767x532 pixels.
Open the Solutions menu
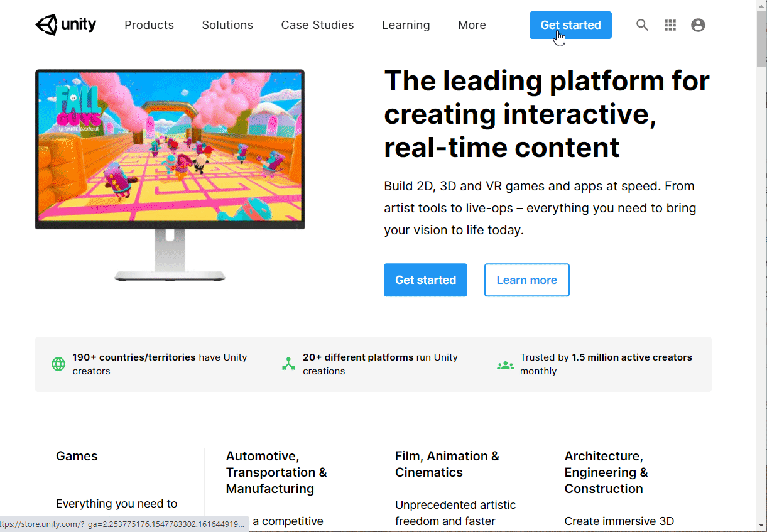point(227,25)
